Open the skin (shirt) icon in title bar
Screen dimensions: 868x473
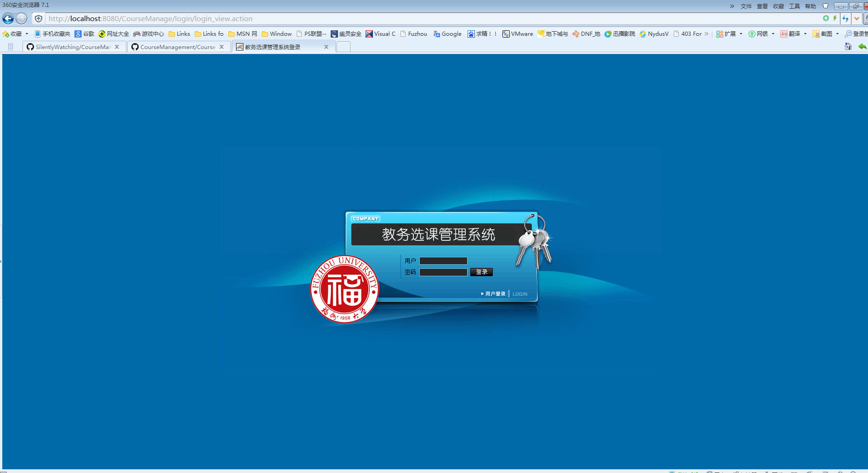point(825,6)
